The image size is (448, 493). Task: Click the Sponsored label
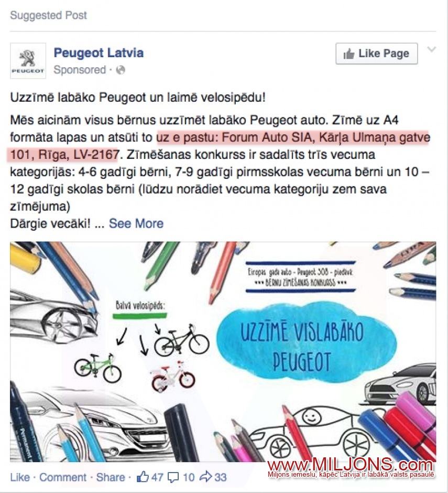point(80,70)
